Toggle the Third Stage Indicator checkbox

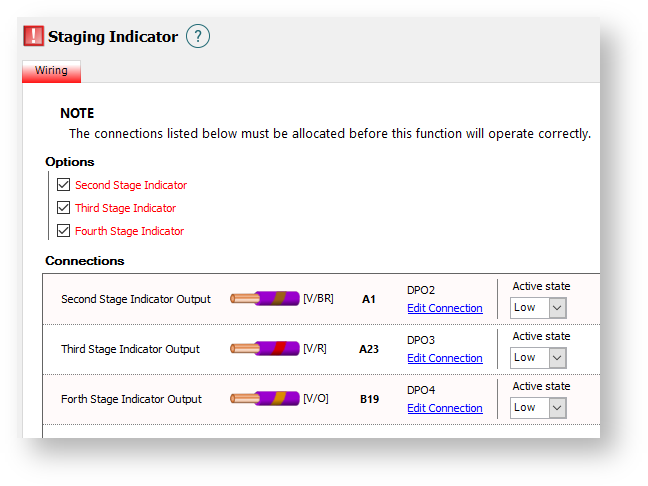(64, 208)
